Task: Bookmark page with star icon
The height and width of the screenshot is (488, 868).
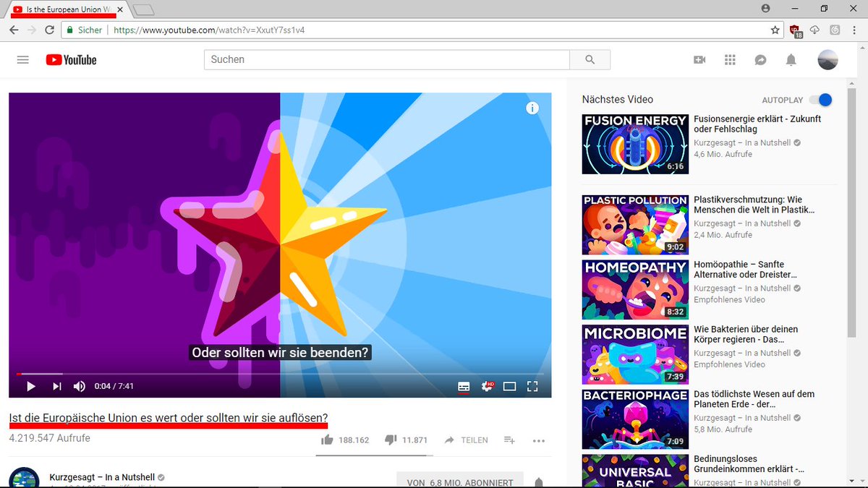Action: [x=775, y=30]
